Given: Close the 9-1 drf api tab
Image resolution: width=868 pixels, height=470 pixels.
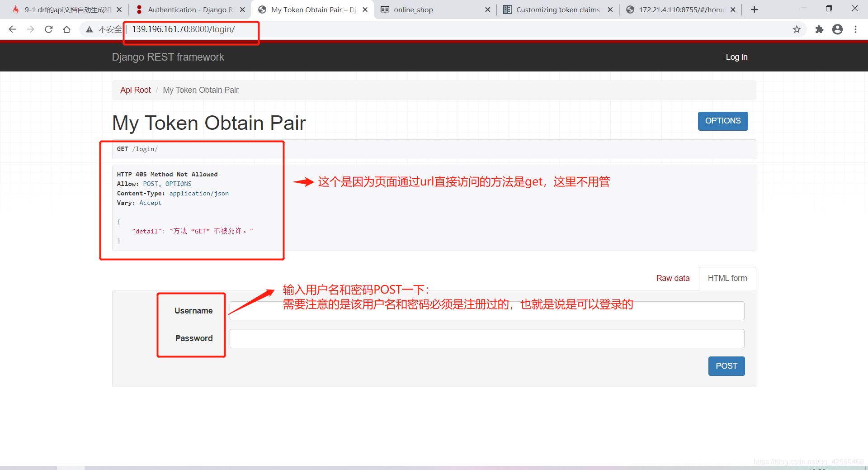Looking at the screenshot, I should [119, 9].
